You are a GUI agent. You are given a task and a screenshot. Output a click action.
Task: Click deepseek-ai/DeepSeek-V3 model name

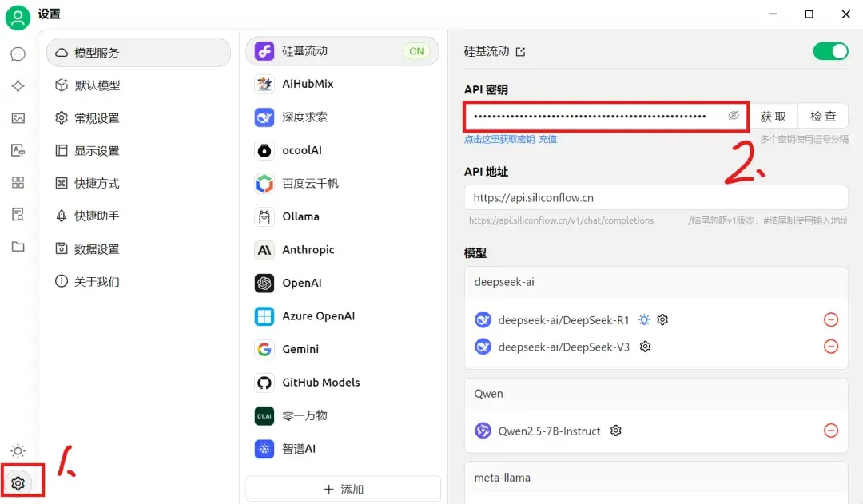click(563, 347)
